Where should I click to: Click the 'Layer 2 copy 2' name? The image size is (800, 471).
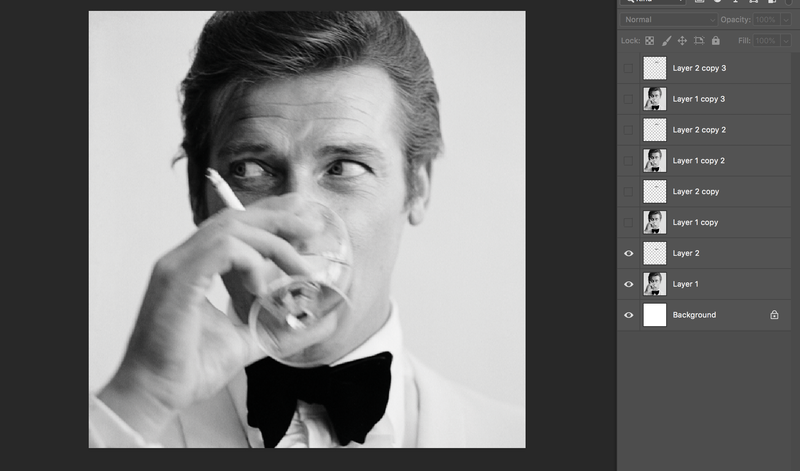coord(699,130)
